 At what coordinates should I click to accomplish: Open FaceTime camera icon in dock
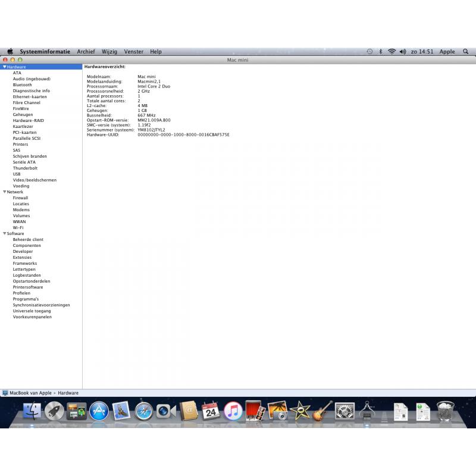click(166, 411)
